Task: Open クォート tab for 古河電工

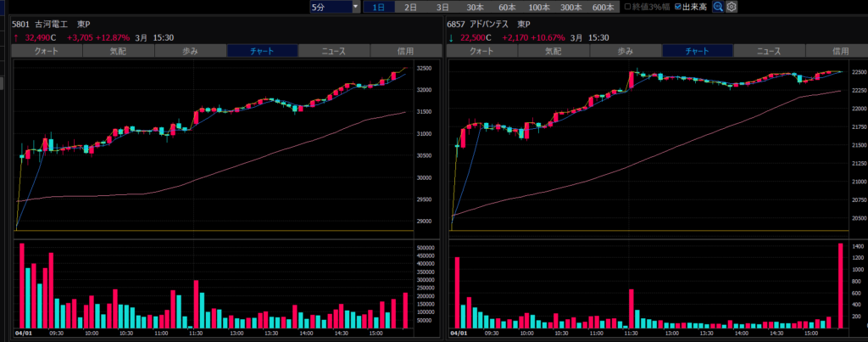Action: click(47, 51)
